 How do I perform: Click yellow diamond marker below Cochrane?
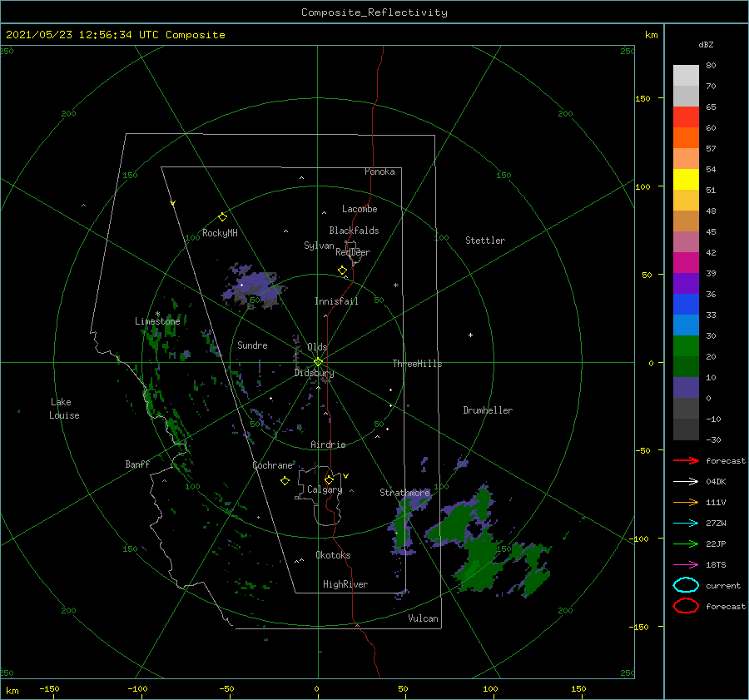coord(285,481)
